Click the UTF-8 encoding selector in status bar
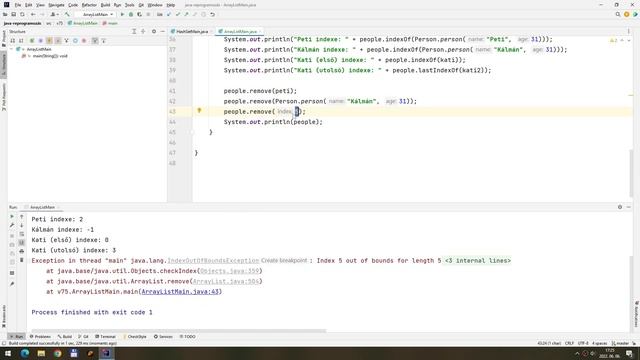 tap(583, 343)
